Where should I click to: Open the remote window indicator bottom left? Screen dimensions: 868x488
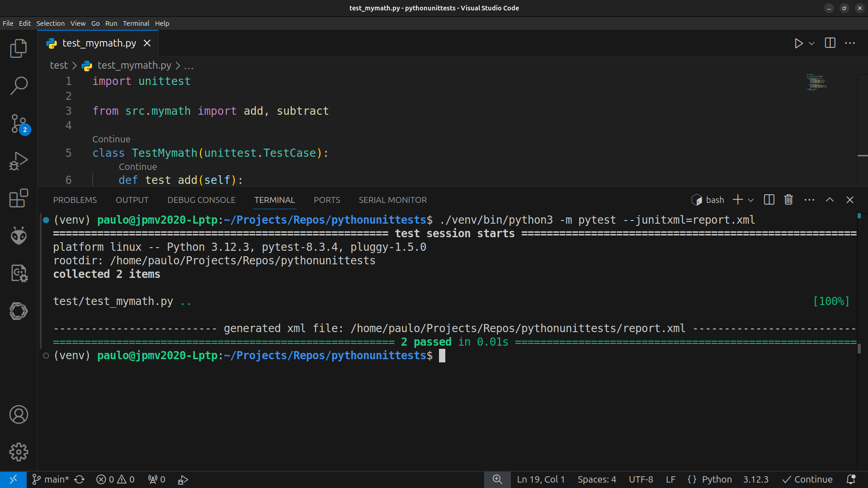point(13,479)
